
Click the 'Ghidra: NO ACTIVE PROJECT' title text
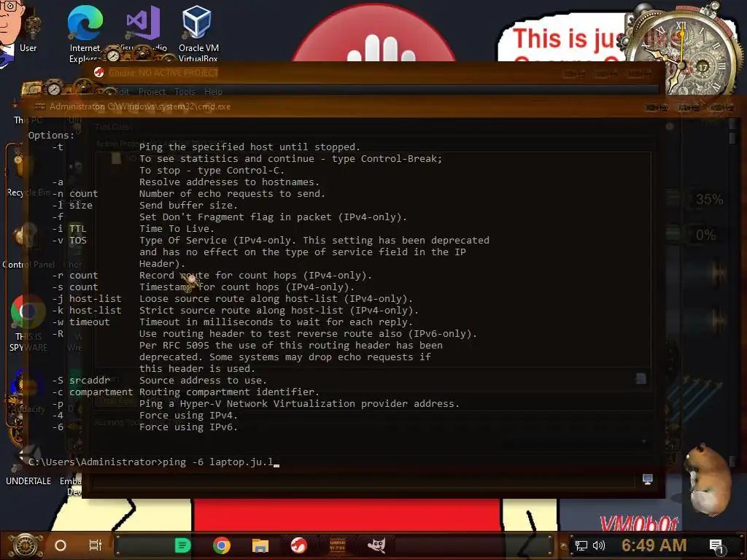[163, 72]
